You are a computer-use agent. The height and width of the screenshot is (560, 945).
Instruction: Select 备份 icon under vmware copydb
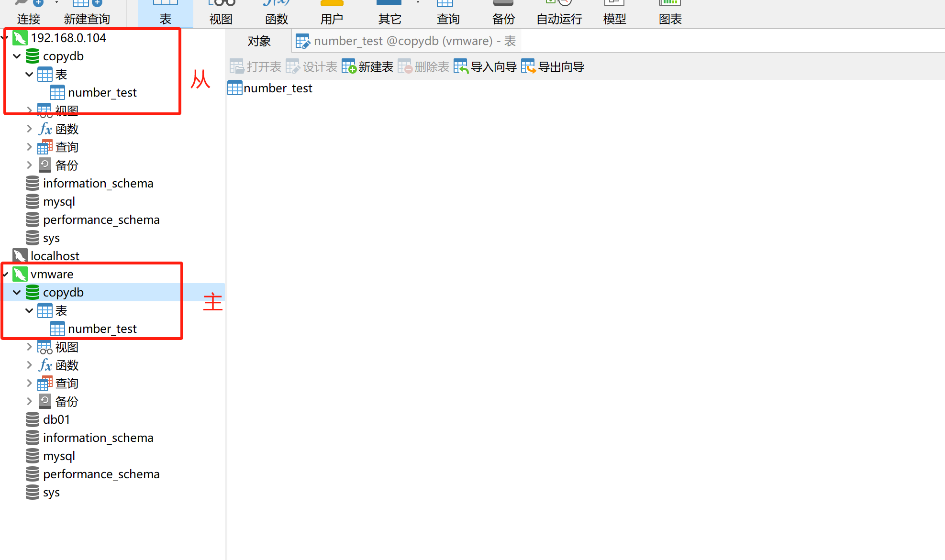(x=45, y=402)
